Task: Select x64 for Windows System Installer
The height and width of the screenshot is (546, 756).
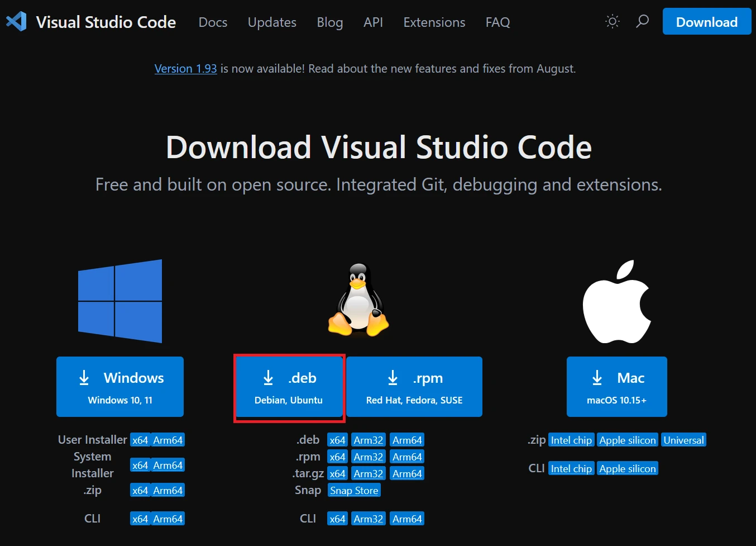Action: (140, 466)
